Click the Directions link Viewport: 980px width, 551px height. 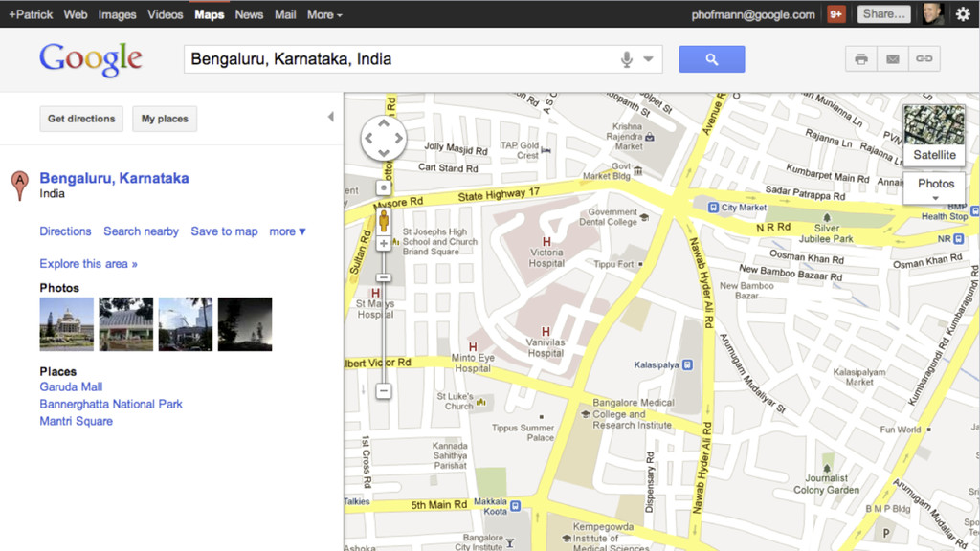pyautogui.click(x=66, y=231)
